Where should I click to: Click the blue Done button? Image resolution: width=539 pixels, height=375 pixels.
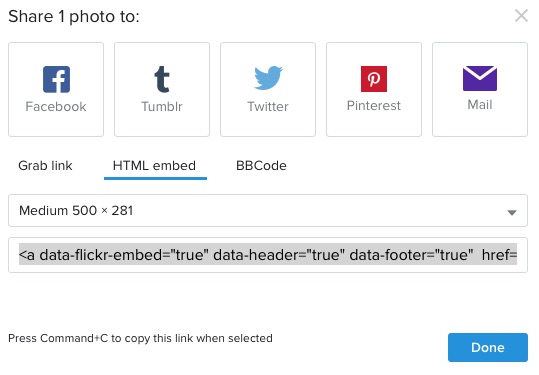488,348
